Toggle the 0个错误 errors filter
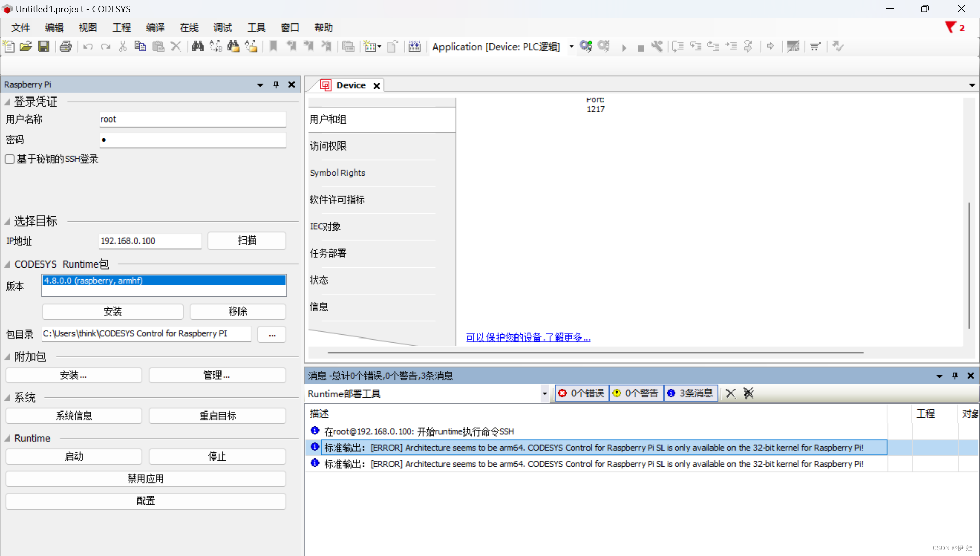This screenshot has width=980, height=556. pyautogui.click(x=582, y=393)
